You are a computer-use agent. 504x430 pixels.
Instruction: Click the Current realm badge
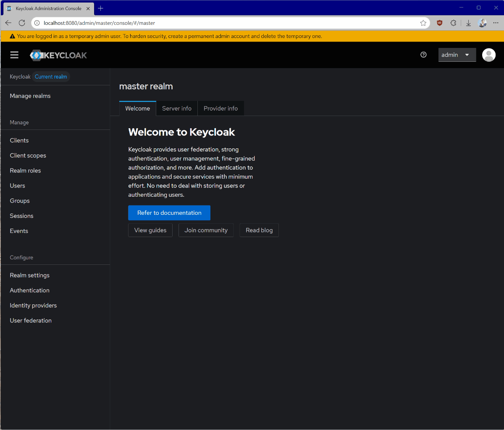point(51,77)
